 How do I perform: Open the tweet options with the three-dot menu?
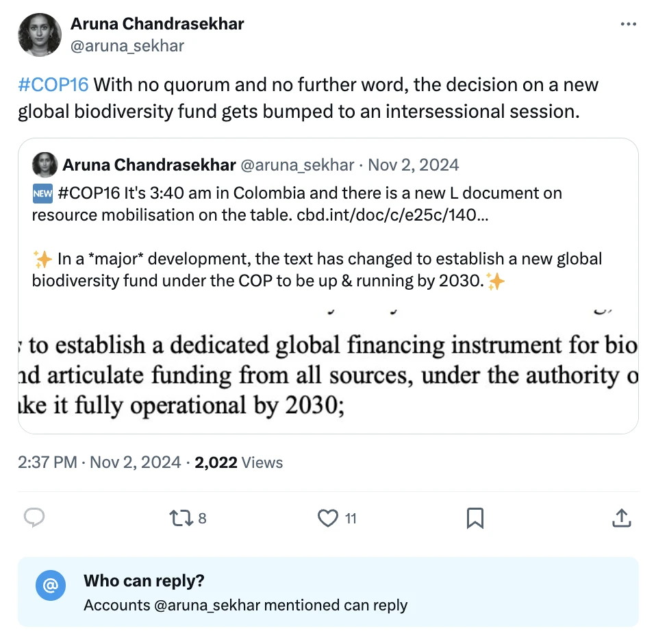[x=628, y=23]
